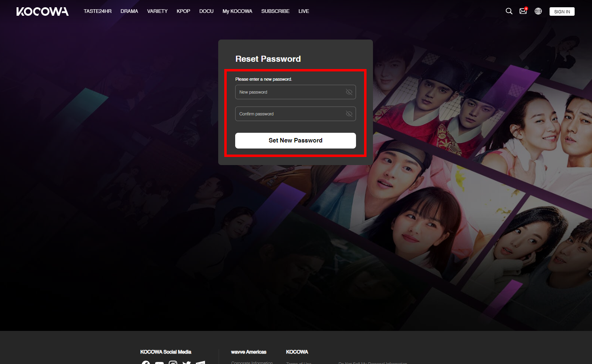Show the New password text

pyautogui.click(x=349, y=92)
